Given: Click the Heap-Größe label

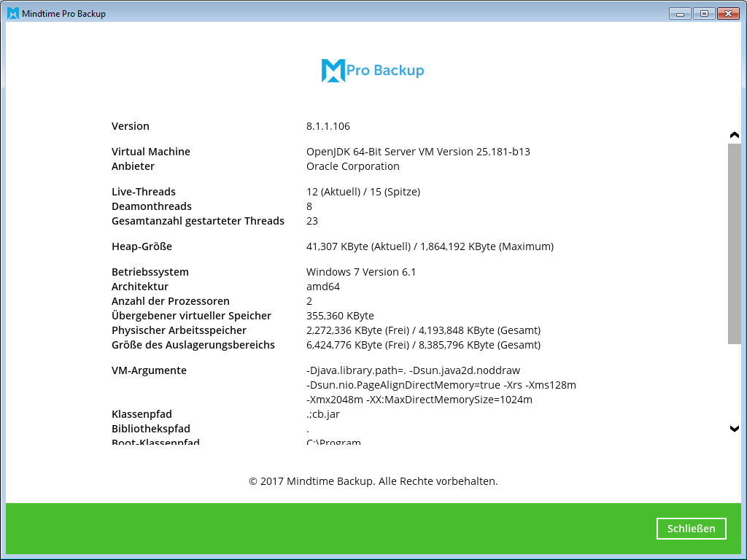Looking at the screenshot, I should pos(142,246).
